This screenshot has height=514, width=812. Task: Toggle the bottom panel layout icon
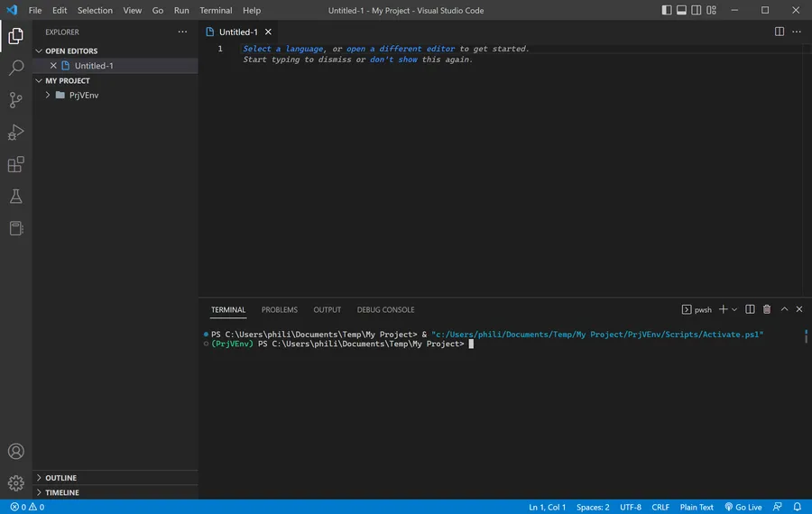681,10
